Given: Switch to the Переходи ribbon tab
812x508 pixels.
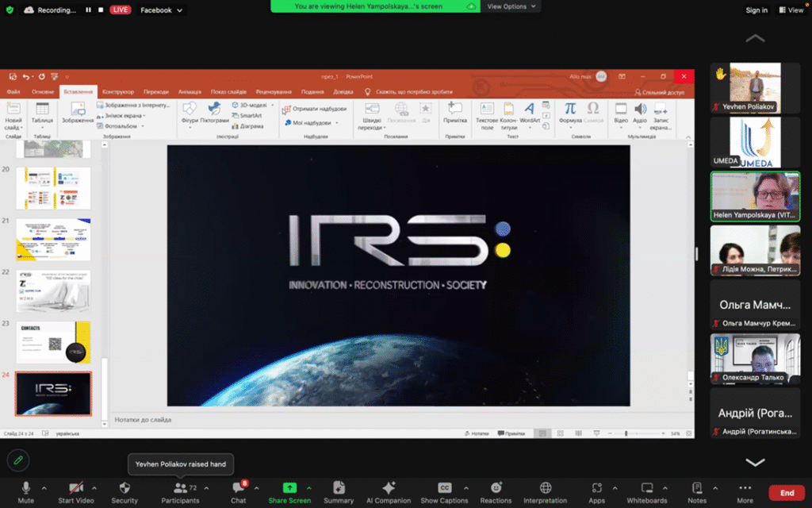Looking at the screenshot, I should tap(156, 92).
